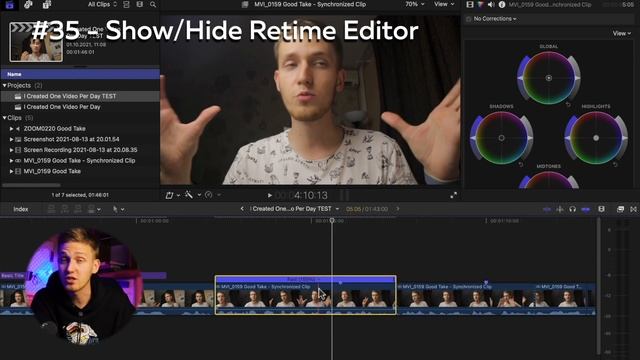Screen dimensions: 640x360
Task: Click the connect clip edit icon
Action: coord(51,209)
